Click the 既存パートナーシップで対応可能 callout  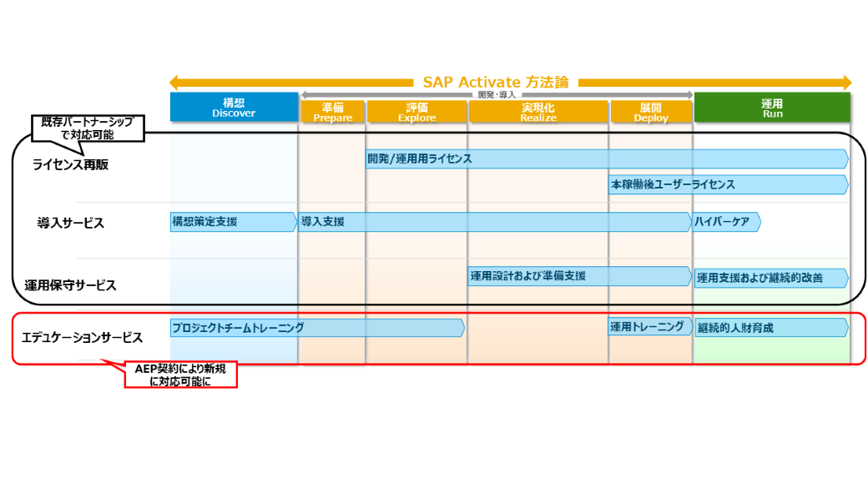(x=88, y=128)
